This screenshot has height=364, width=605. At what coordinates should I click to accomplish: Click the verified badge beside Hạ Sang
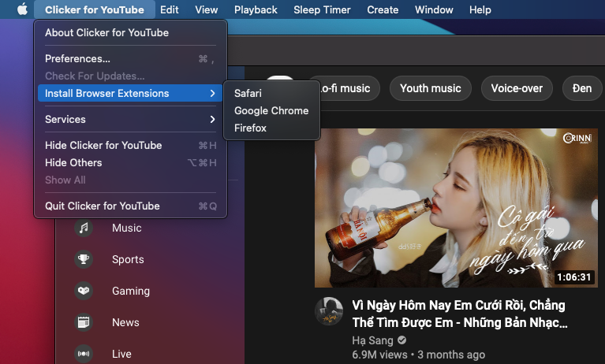point(402,340)
